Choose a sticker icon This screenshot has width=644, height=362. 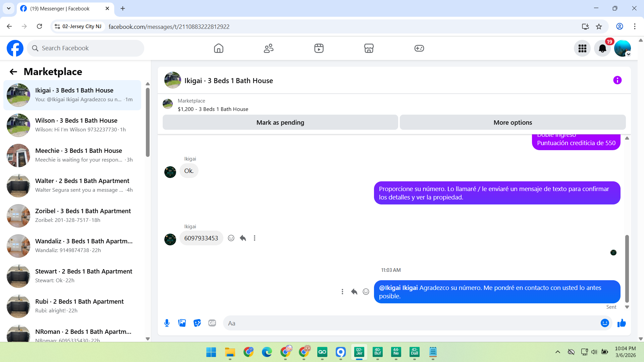[x=197, y=323]
